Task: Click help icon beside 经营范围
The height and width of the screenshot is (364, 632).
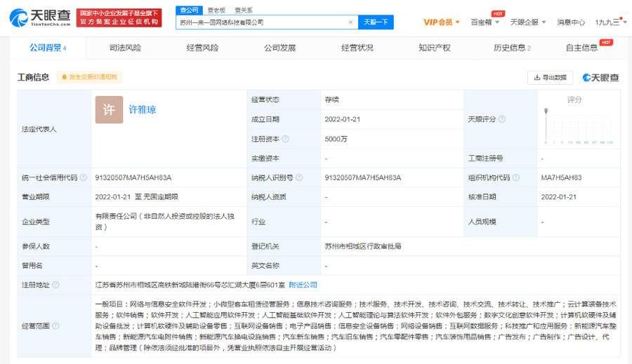Action: (x=55, y=325)
